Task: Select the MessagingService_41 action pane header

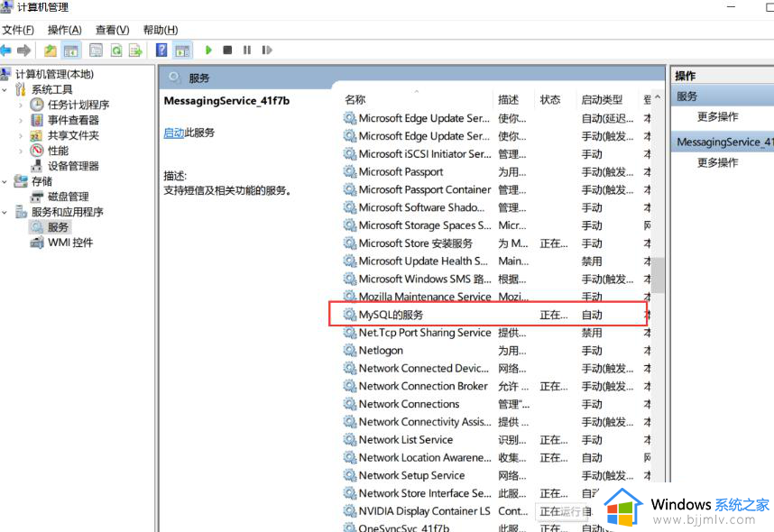Action: click(723, 142)
